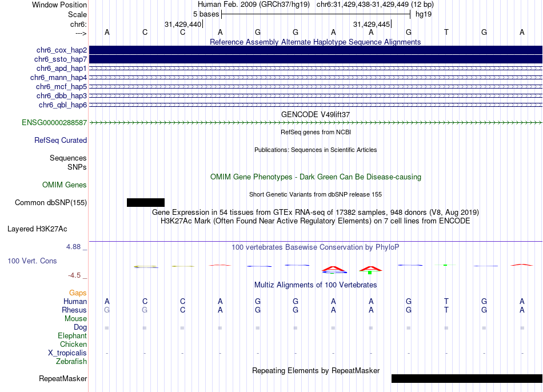Click the 5 bases scale bar
The image size is (543, 392).
(316, 14)
